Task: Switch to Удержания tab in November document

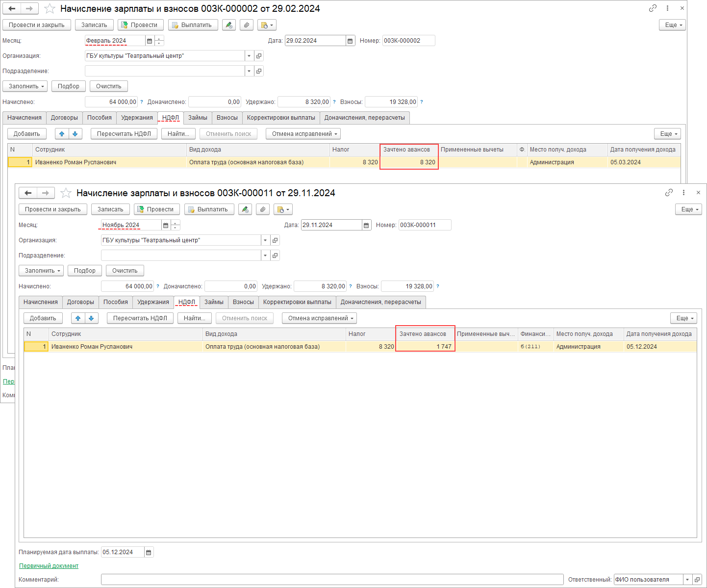Action: click(x=153, y=302)
